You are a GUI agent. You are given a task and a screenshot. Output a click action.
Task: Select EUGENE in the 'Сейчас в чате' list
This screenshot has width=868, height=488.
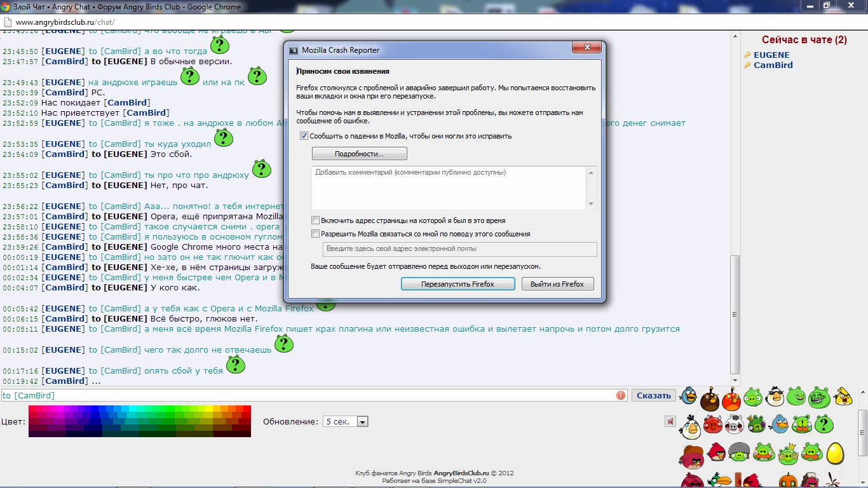tap(771, 55)
